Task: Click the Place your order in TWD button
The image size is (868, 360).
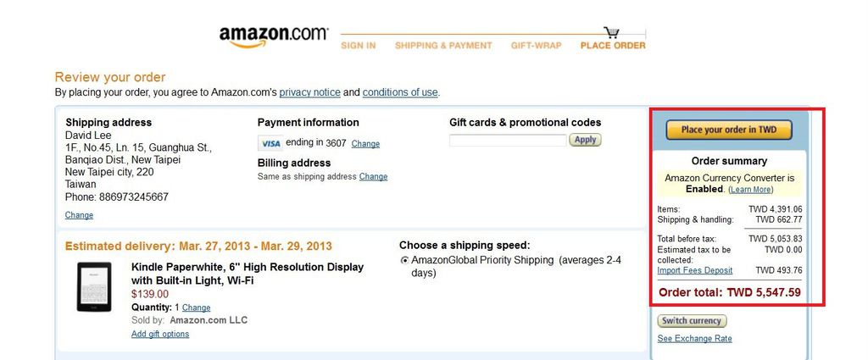Action: point(728,130)
